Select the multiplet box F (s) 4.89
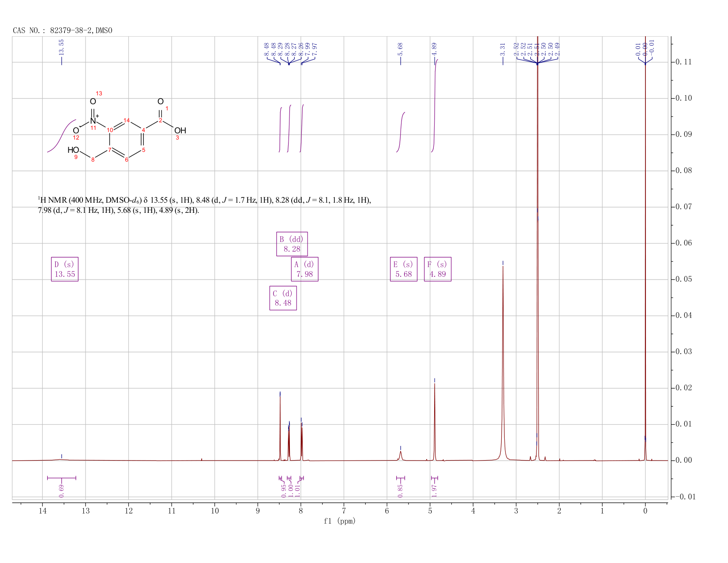Screen dimensions: 728x563 438,269
